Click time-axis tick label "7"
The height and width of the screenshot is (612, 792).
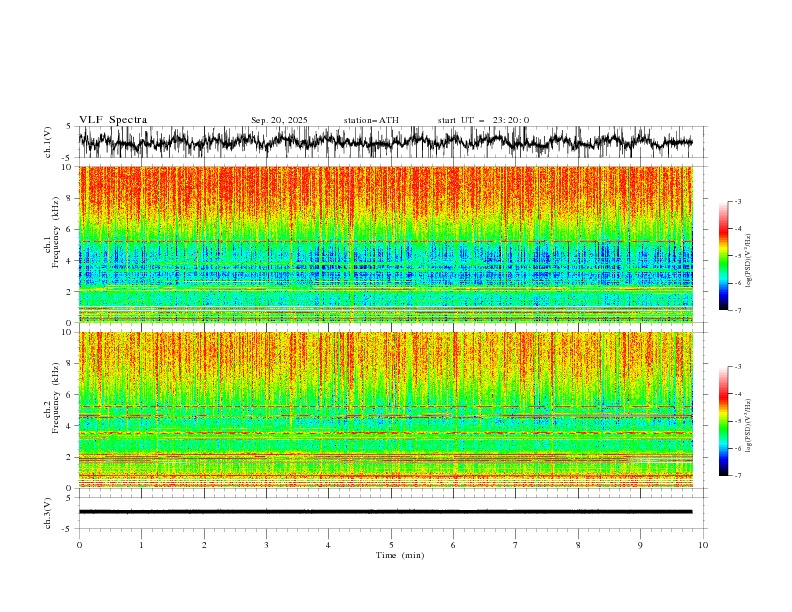[x=516, y=545]
